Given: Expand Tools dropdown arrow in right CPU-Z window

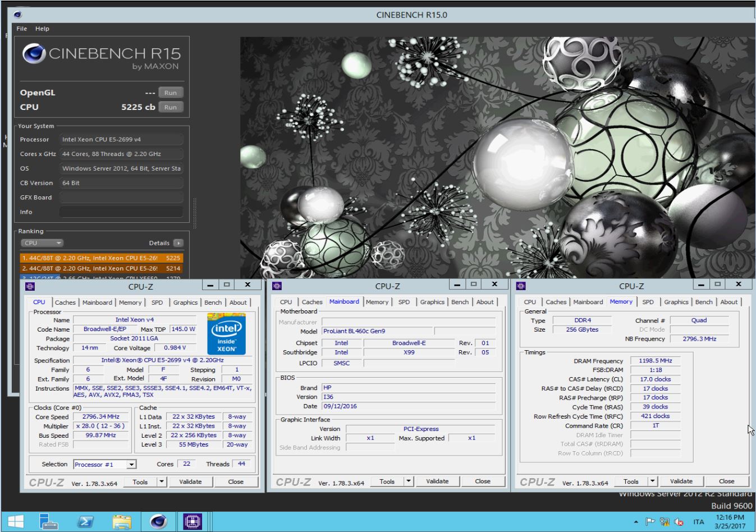Looking at the screenshot, I should (653, 481).
